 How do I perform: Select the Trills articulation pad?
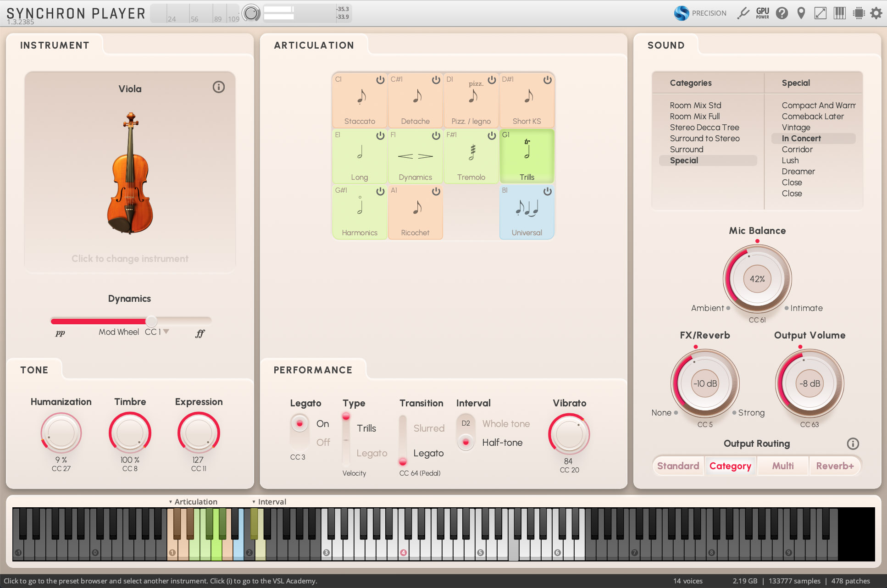click(x=527, y=156)
